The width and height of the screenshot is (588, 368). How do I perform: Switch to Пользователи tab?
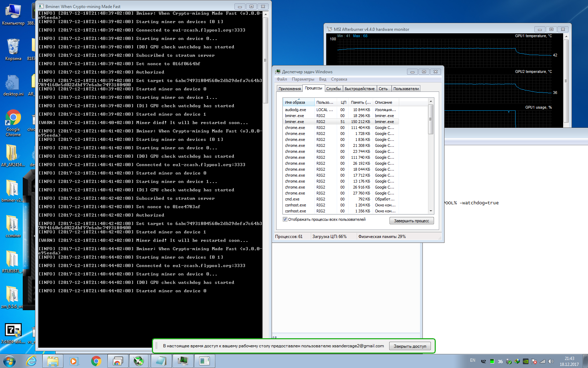406,89
